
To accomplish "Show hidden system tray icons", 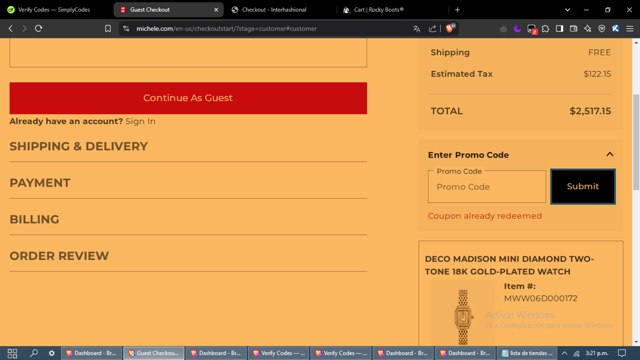I will 564,353.
